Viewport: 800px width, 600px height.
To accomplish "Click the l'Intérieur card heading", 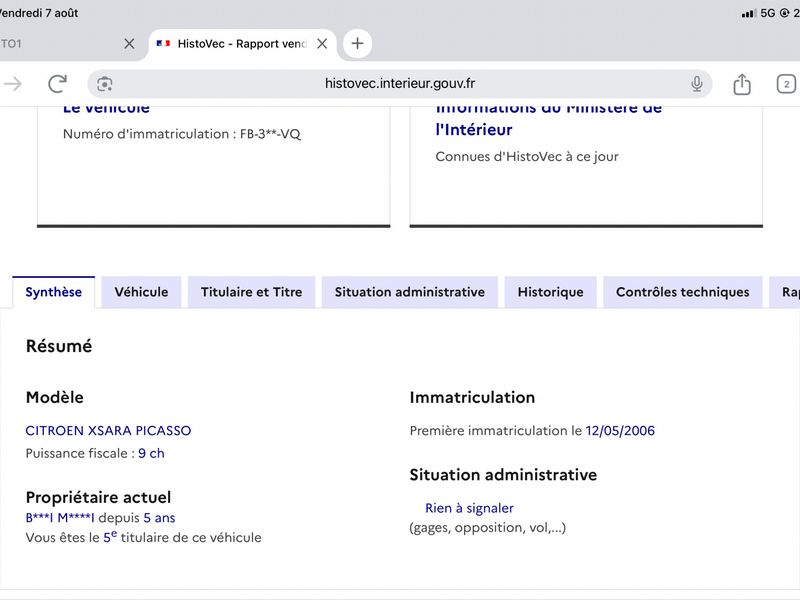I will click(x=473, y=130).
